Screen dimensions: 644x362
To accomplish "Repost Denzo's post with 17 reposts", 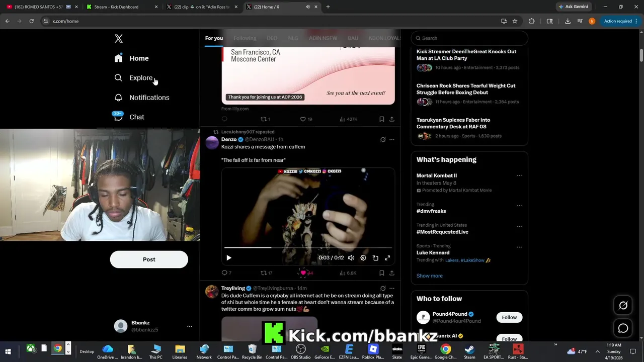I will (266, 273).
